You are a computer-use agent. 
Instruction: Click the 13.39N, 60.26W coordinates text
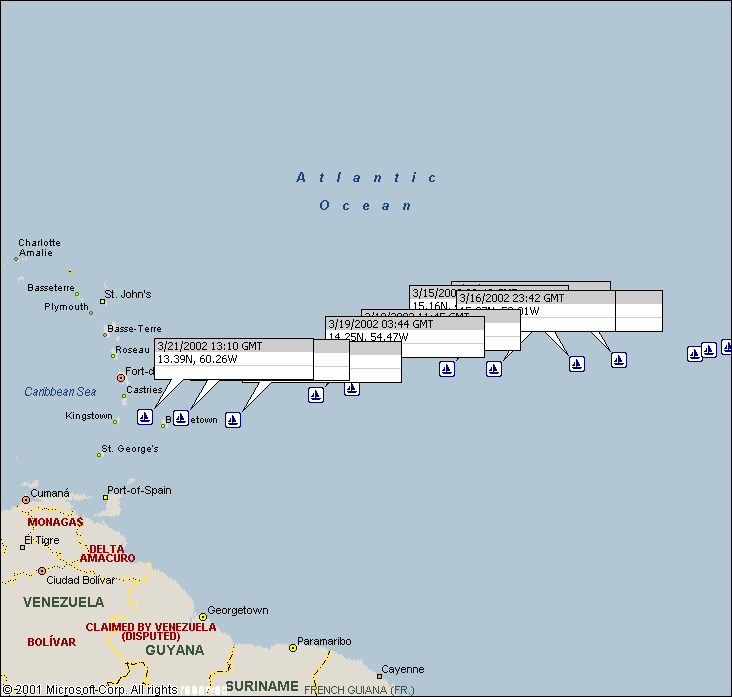[197, 359]
